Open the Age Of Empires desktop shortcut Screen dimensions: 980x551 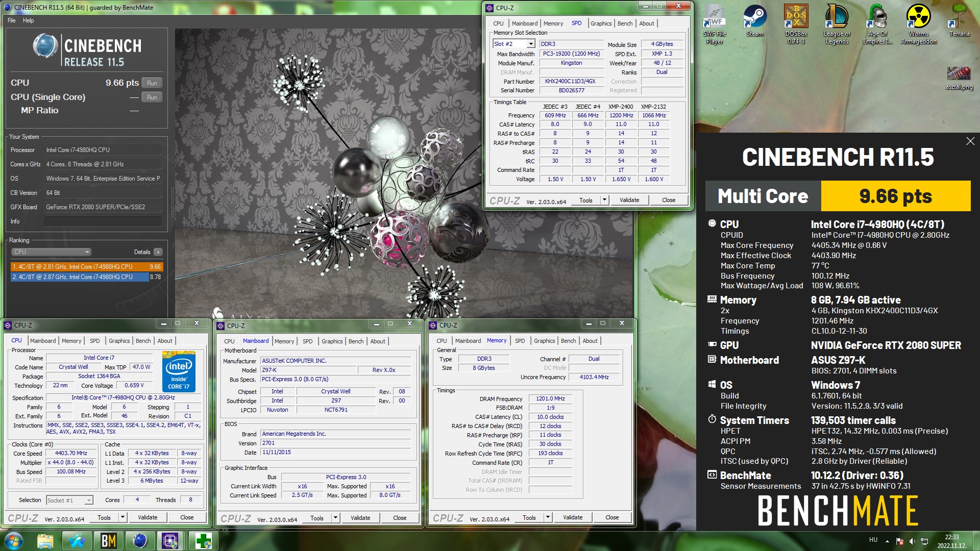tap(877, 24)
